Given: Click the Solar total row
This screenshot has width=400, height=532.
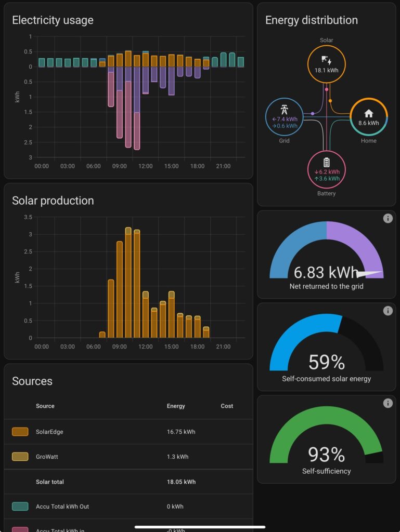Looking at the screenshot, I should click(128, 482).
